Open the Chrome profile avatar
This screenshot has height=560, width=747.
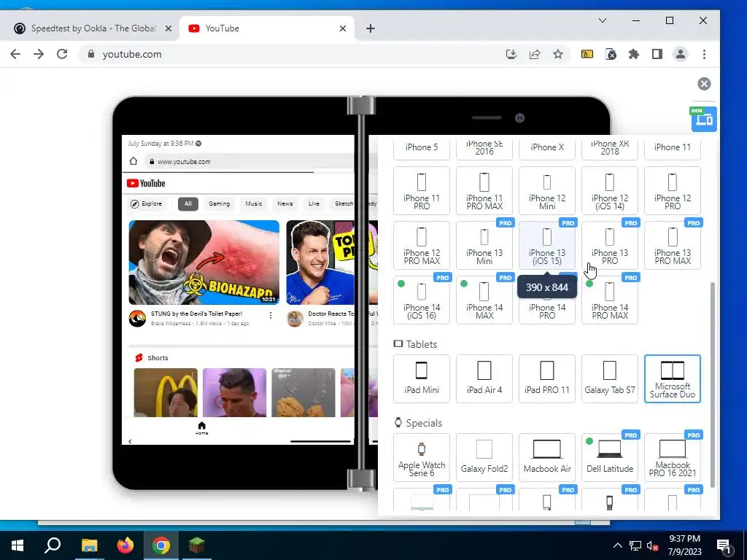[x=681, y=54]
